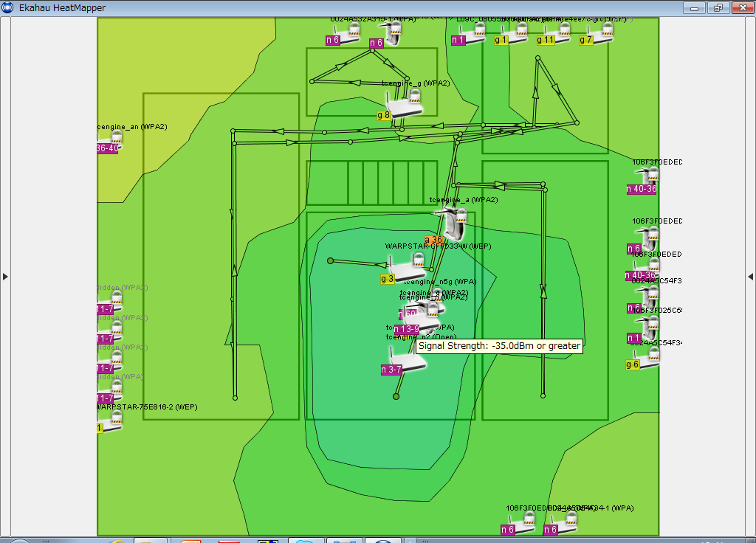The height and width of the screenshot is (543, 756).
Task: Click survey path start point near WARPSTAR
Action: click(330, 260)
